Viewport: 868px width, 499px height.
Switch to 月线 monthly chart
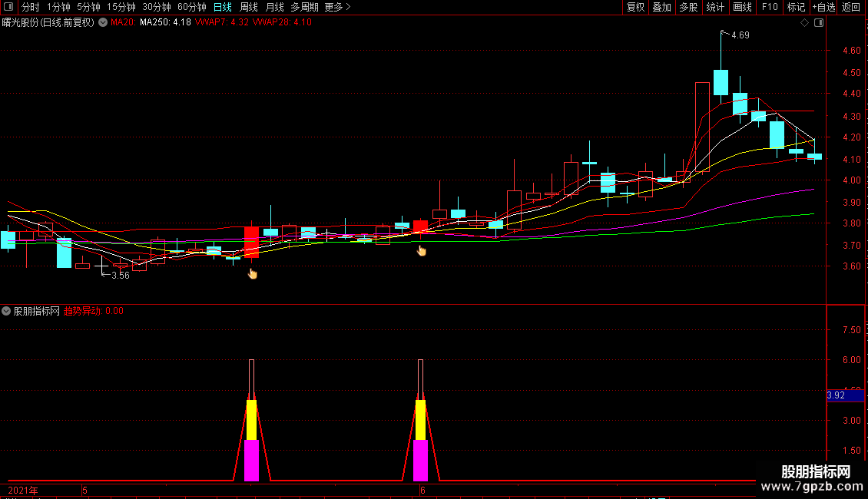point(274,7)
